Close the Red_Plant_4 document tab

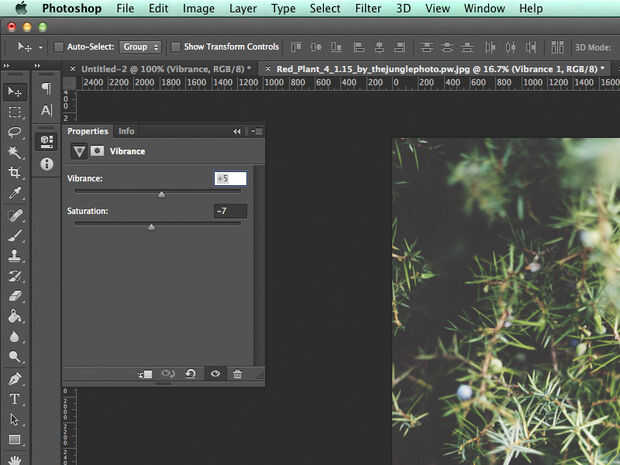268,69
